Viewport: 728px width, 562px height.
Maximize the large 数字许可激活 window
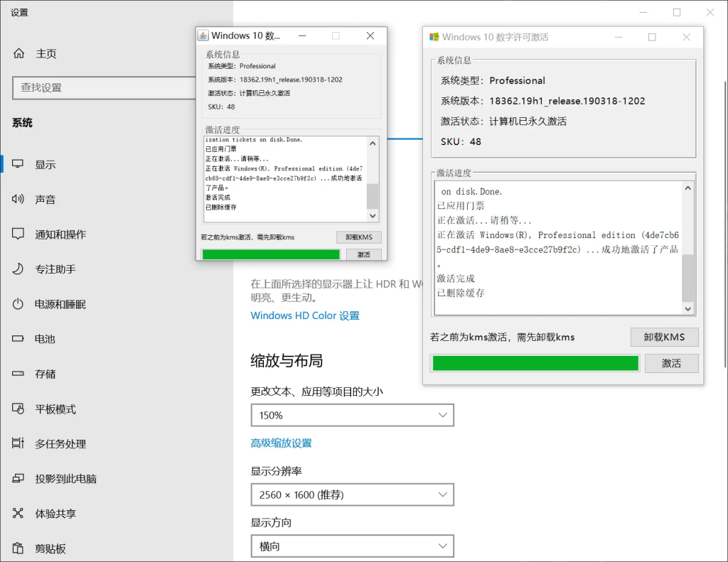tap(652, 37)
